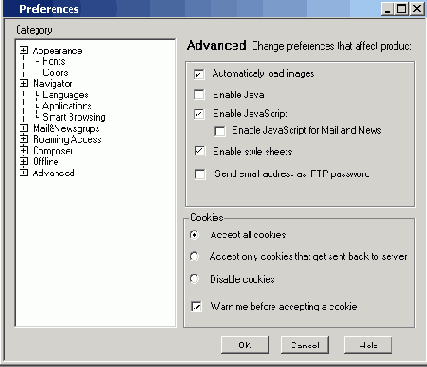Click the OK button

pos(245,345)
